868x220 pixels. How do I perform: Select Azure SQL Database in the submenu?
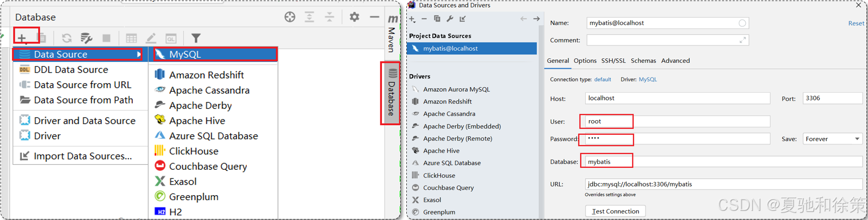tap(214, 136)
